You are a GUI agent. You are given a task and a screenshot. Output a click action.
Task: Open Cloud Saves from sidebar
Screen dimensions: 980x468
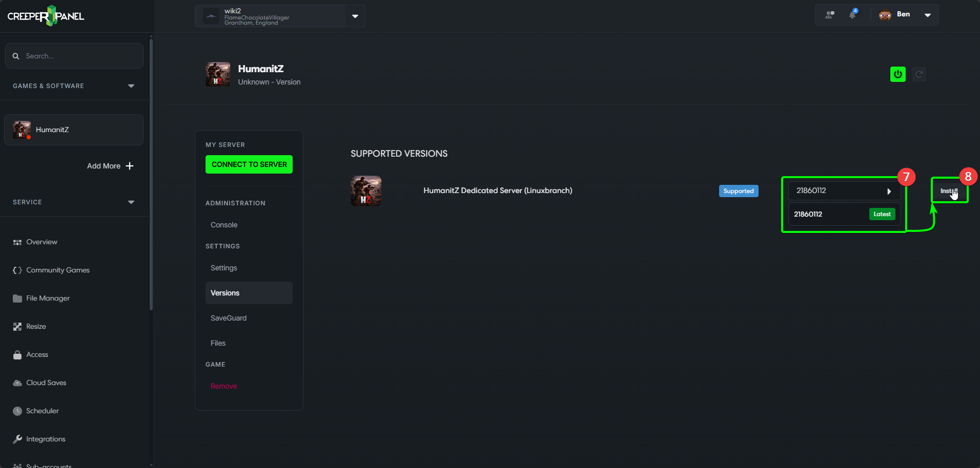click(x=46, y=382)
